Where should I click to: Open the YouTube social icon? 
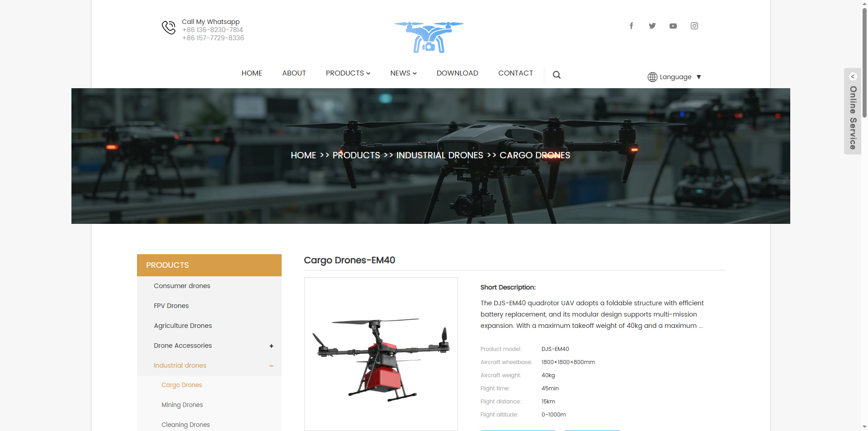point(673,26)
